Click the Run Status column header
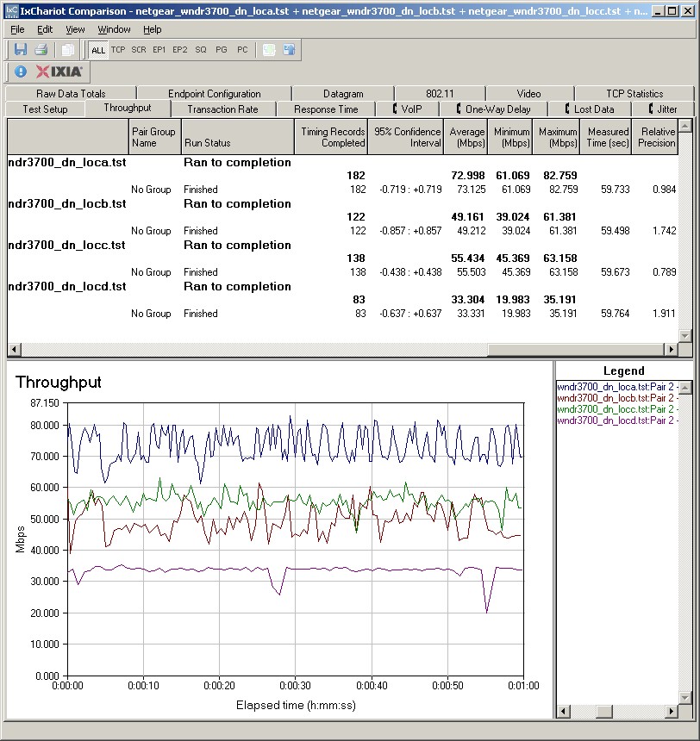 click(x=237, y=137)
